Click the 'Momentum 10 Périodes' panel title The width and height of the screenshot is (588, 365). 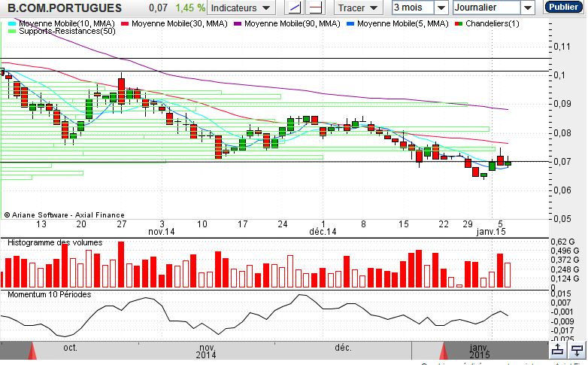click(50, 294)
